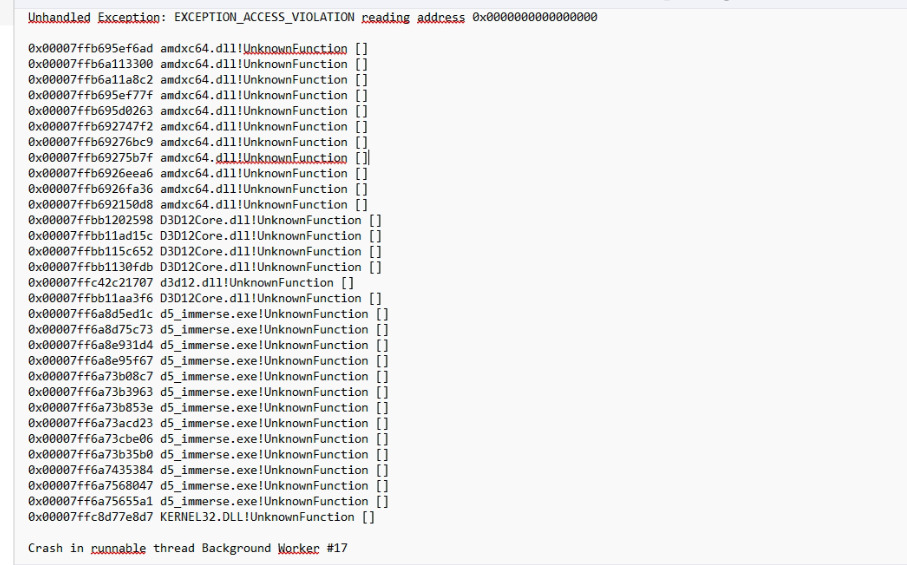Viewport: 907px width, 565px height.
Task: Click the D3D12Core.dll line at 0x00007ffbb11aa3f6
Action: click(205, 299)
